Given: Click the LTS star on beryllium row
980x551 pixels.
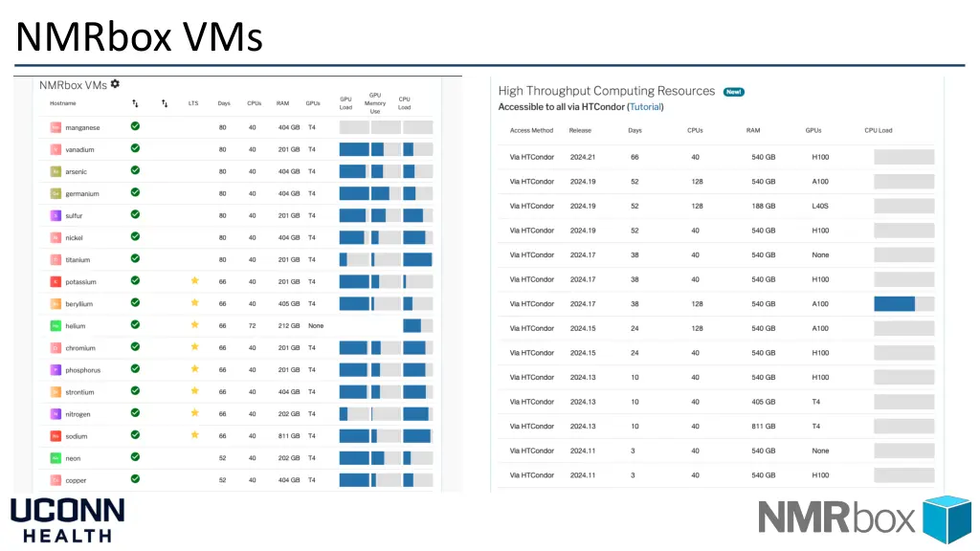Looking at the screenshot, I should pyautogui.click(x=195, y=302).
